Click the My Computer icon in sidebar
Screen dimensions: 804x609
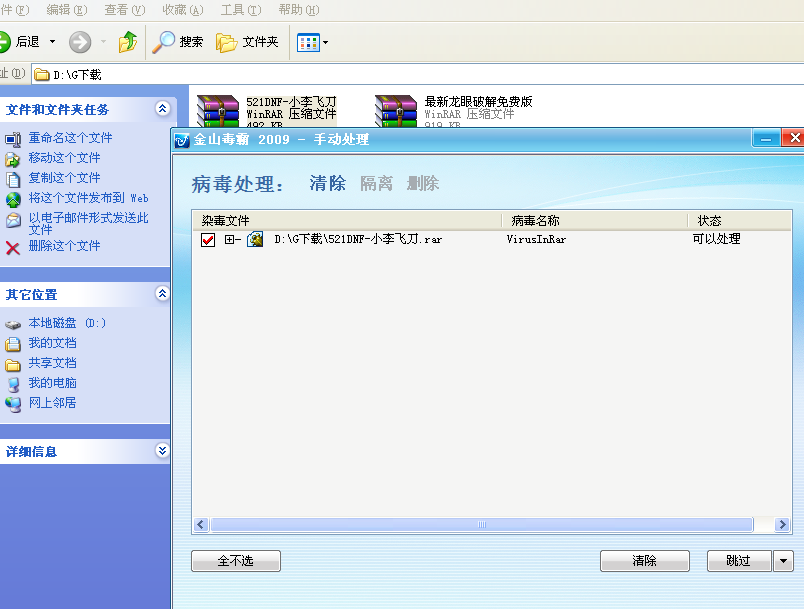coord(13,384)
